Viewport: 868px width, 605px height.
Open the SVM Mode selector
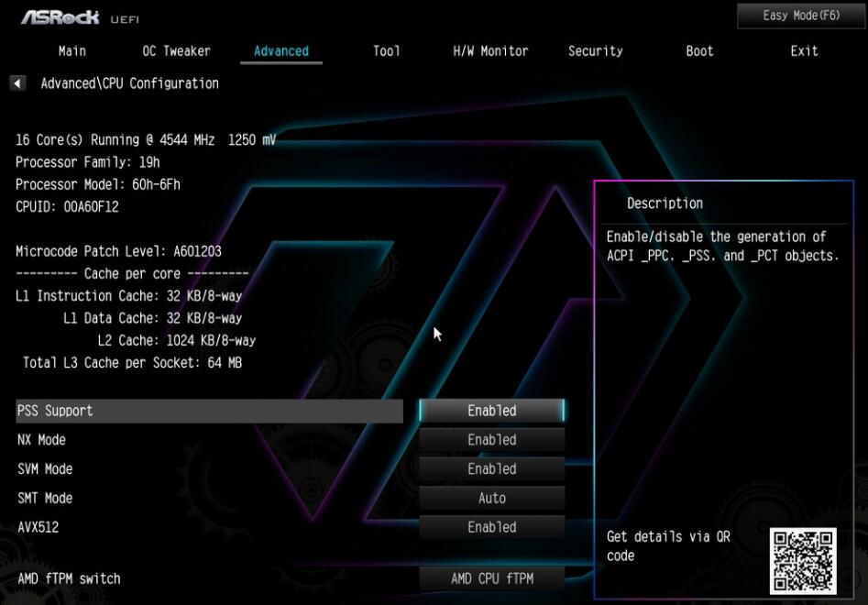coord(491,468)
